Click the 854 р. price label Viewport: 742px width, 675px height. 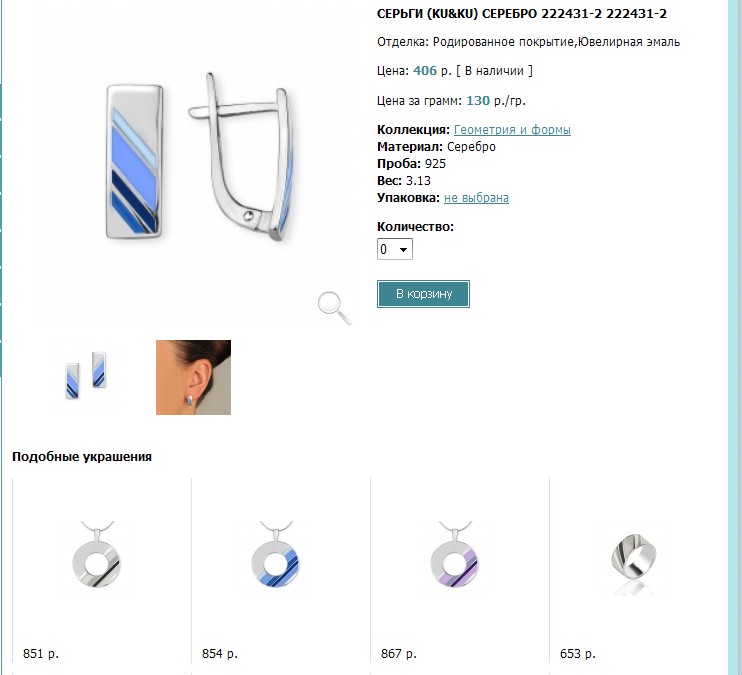pos(220,654)
